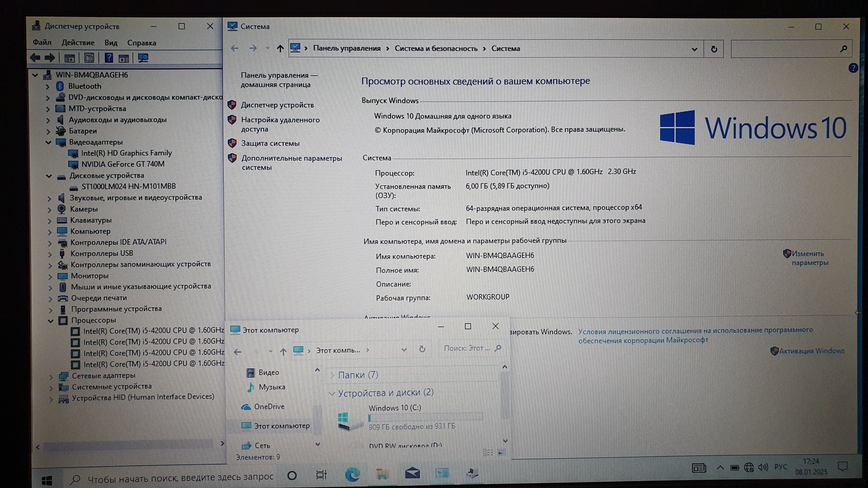Screen dimensions: 868x488
Task: Open address bar history dropdown in System window
Action: [694, 49]
